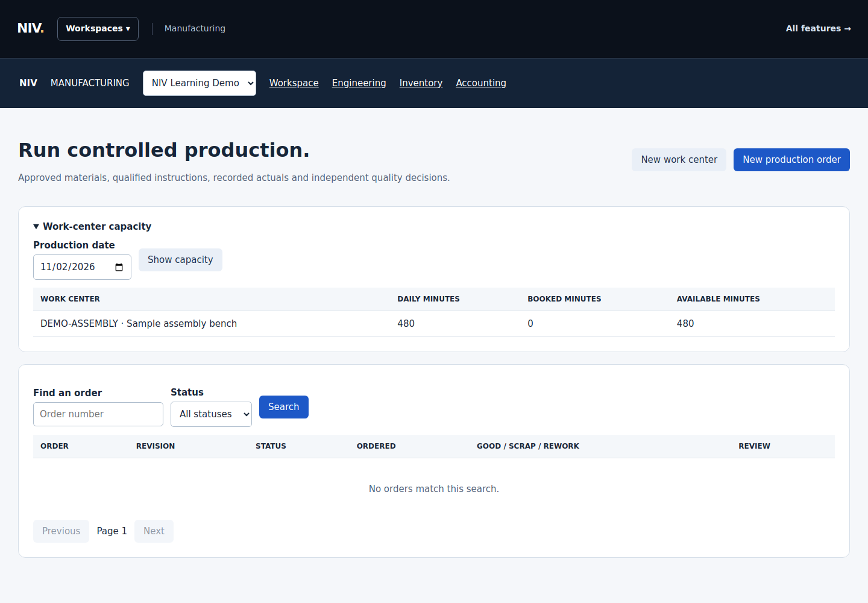Click the Search button
The height and width of the screenshot is (603, 868).
[x=284, y=407]
